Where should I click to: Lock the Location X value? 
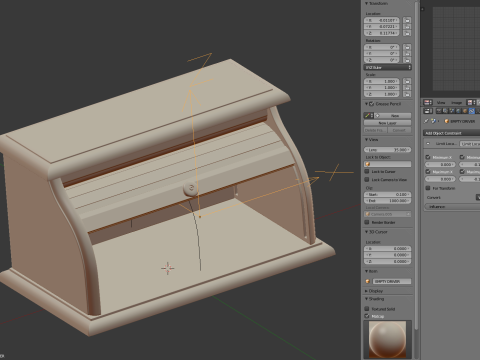[407, 20]
